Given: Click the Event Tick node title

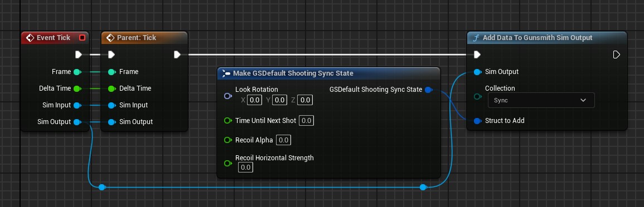Looking at the screenshot, I should [x=54, y=38].
